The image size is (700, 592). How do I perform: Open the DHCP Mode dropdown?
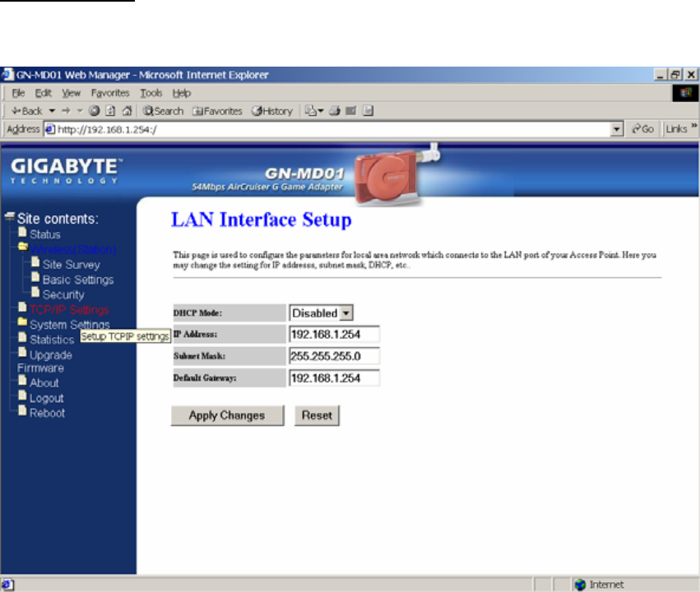tap(321, 313)
